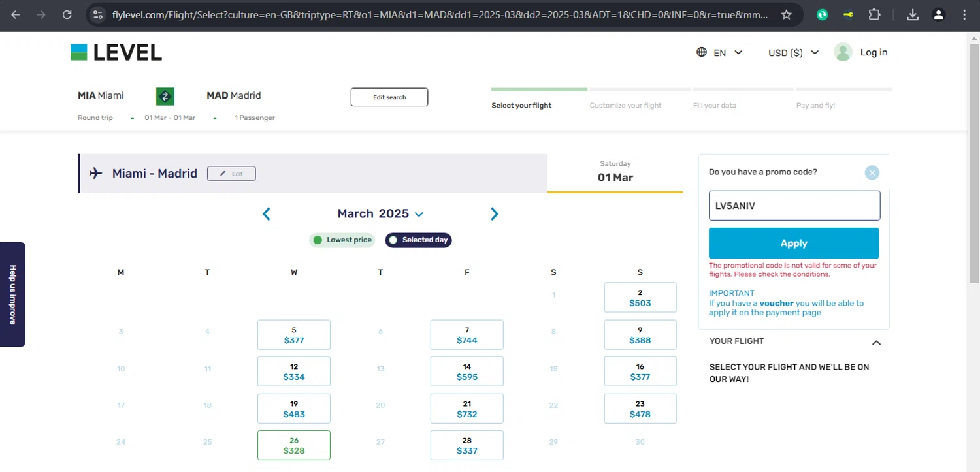980x472 pixels.
Task: Open the Chrome three-dot menu
Action: pos(964,14)
